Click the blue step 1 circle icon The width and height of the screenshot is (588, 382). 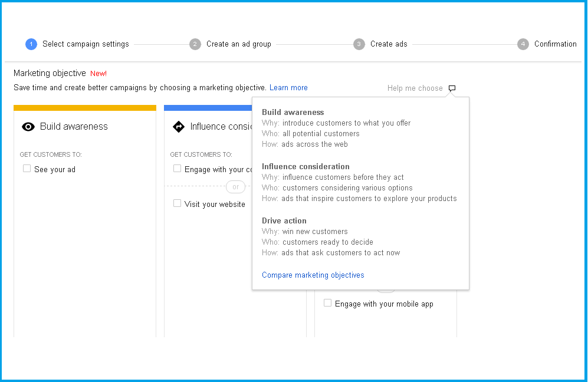coord(31,44)
